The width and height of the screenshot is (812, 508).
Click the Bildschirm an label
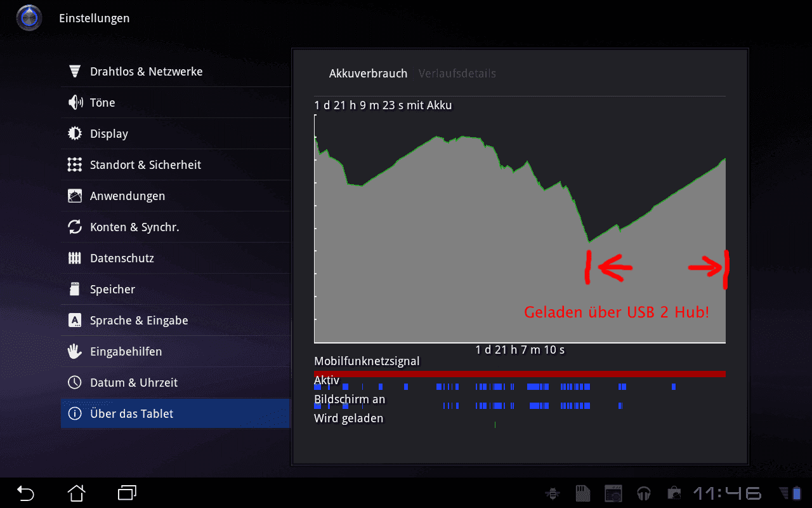coord(350,399)
